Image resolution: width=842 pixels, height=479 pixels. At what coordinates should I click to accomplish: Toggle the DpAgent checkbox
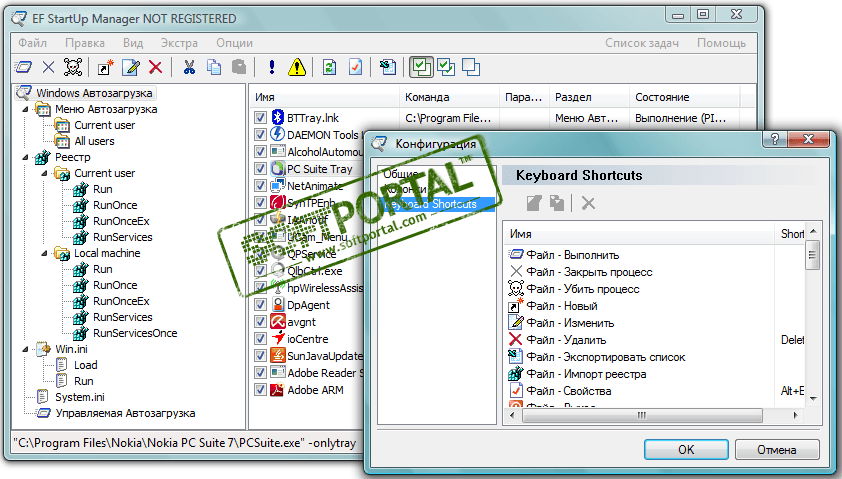coord(260,304)
